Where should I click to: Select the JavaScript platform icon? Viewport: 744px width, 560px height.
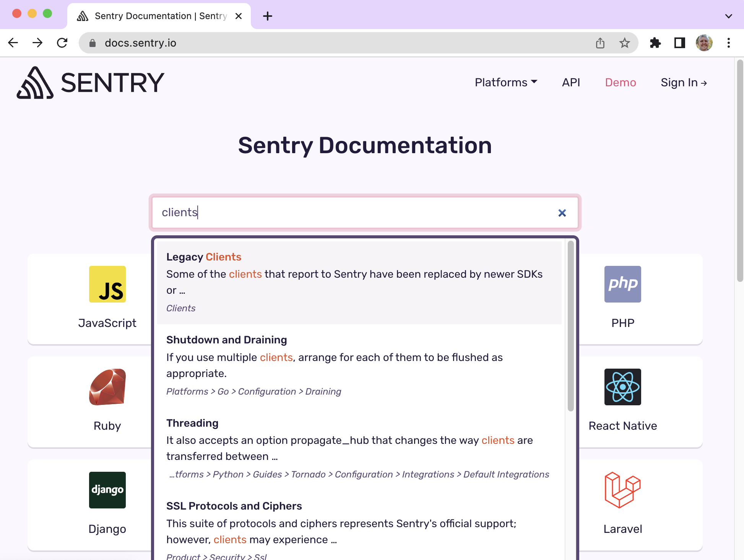(107, 284)
